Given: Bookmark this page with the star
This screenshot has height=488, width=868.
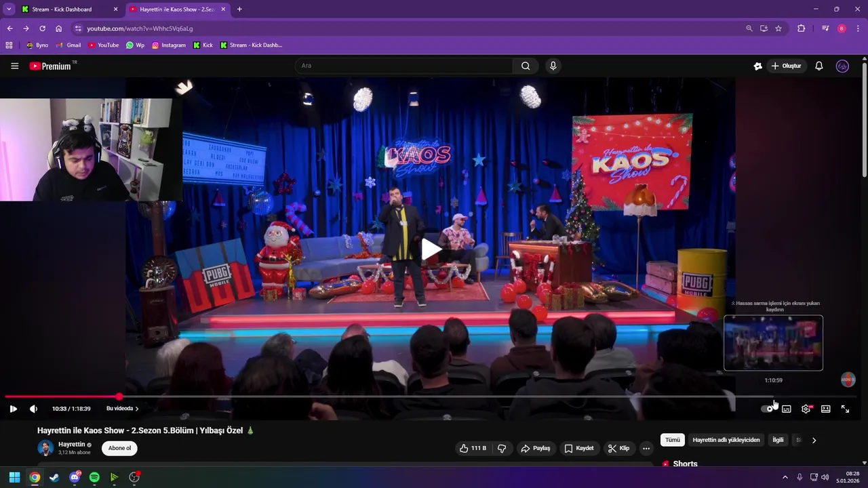Looking at the screenshot, I should (x=778, y=28).
